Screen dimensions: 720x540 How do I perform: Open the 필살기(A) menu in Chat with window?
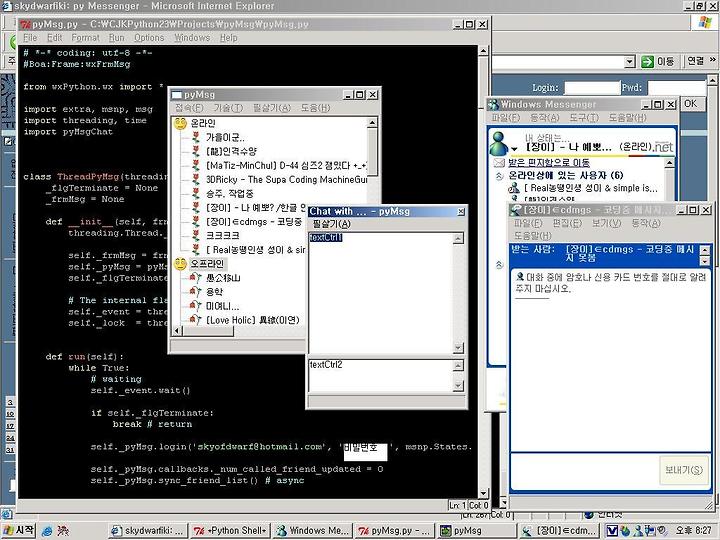coord(332,224)
